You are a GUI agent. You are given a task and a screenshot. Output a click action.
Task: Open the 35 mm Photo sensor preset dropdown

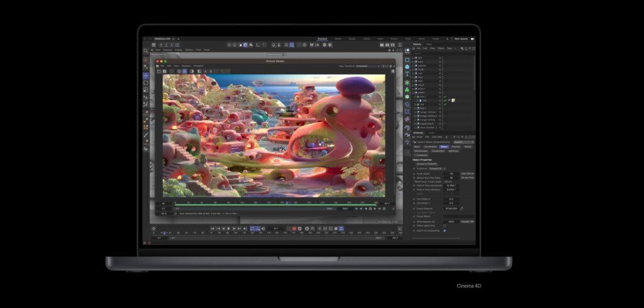coord(467,178)
